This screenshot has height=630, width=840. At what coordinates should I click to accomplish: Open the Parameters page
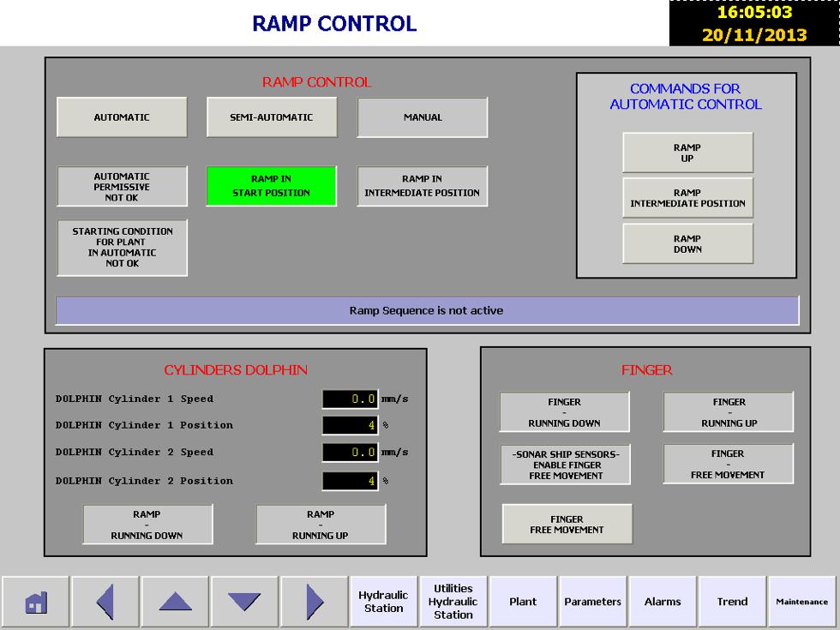592,602
